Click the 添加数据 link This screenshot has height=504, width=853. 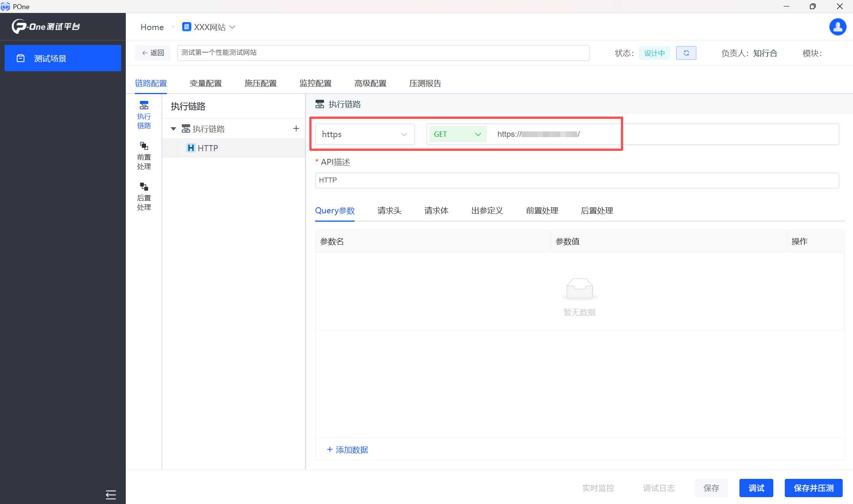347,450
